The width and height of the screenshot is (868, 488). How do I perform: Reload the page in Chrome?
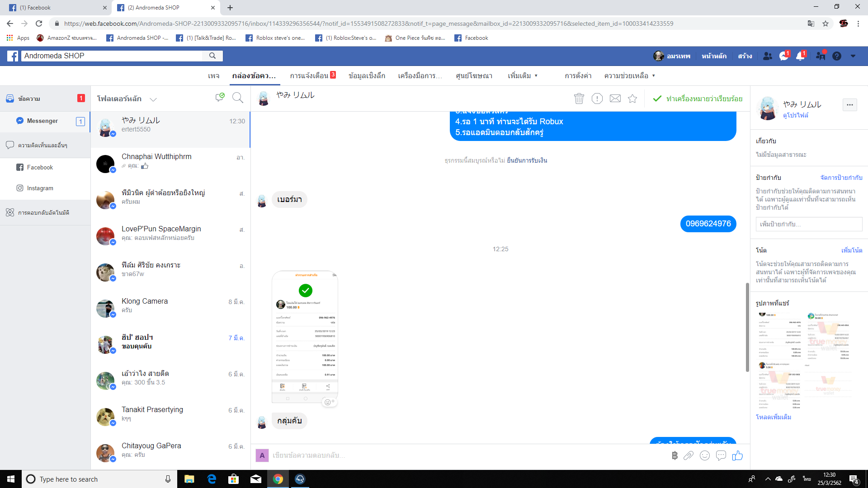pyautogui.click(x=39, y=23)
